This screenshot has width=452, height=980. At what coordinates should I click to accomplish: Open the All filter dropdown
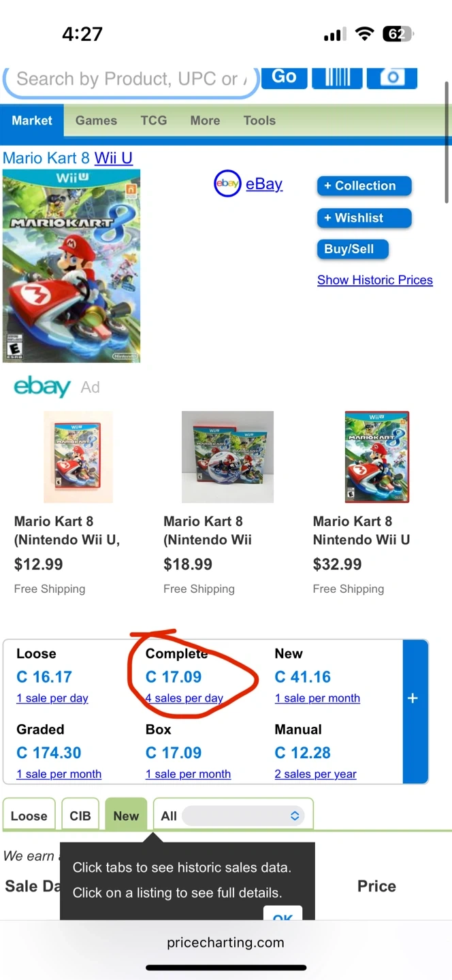tap(243, 815)
